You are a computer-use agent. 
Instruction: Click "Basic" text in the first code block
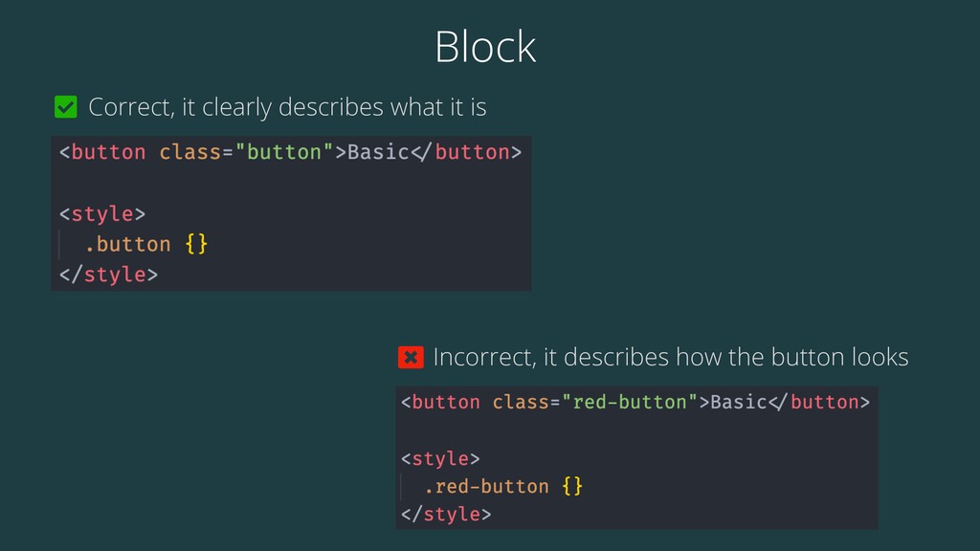(x=378, y=152)
